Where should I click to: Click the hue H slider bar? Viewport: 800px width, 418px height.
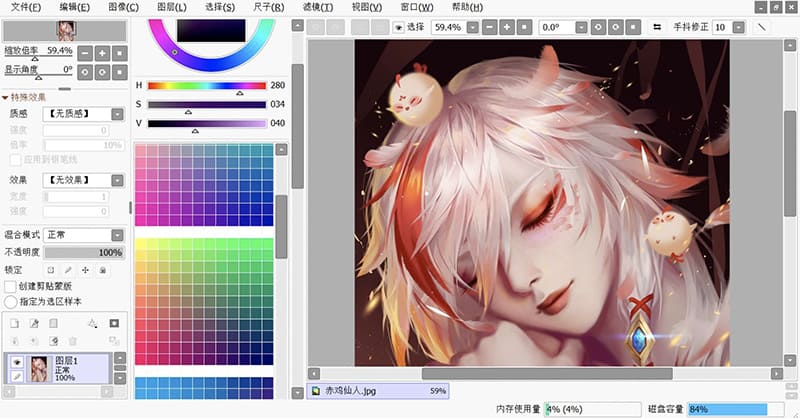tap(207, 85)
